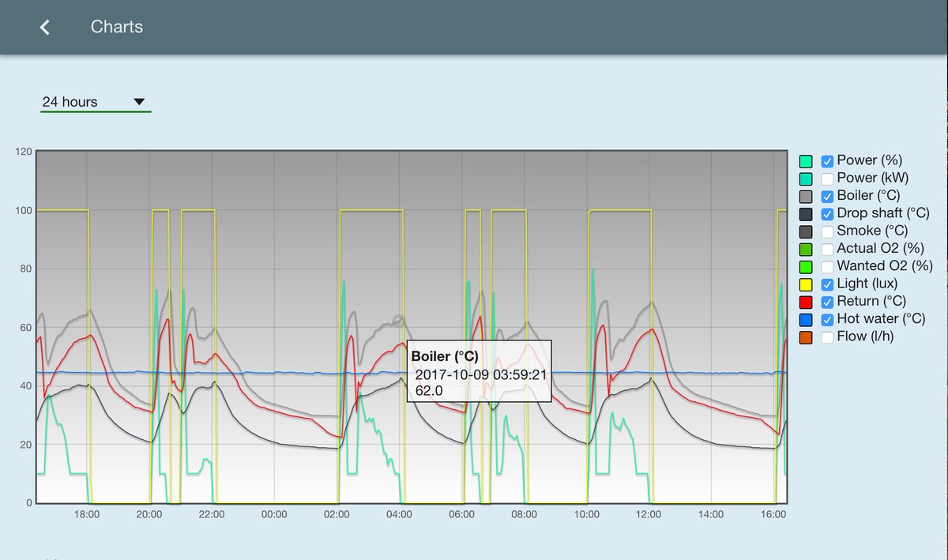The image size is (948, 560).
Task: Click the red Return (°C) color swatch
Action: pos(806,302)
